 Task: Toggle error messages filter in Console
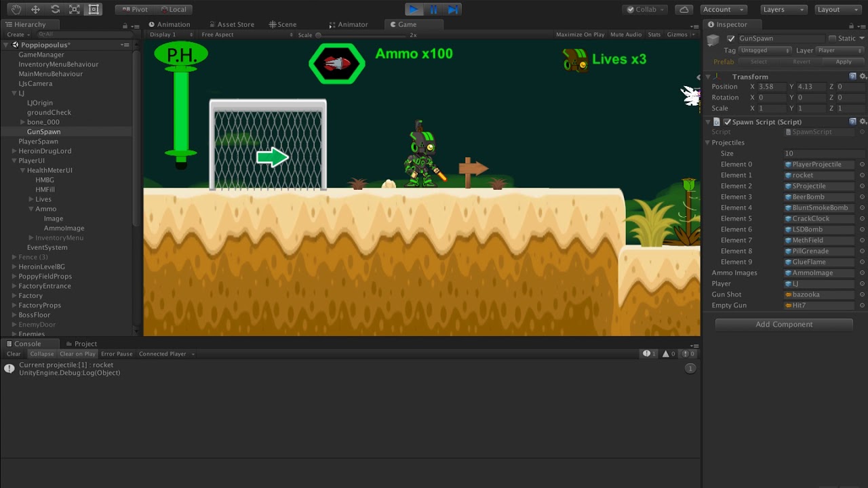point(688,354)
